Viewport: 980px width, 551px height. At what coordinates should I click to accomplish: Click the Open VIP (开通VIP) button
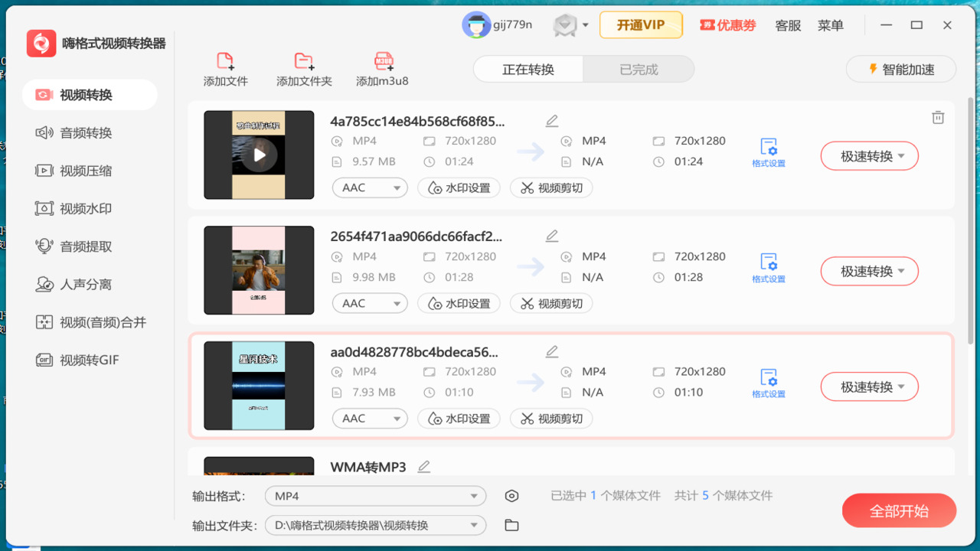click(641, 25)
